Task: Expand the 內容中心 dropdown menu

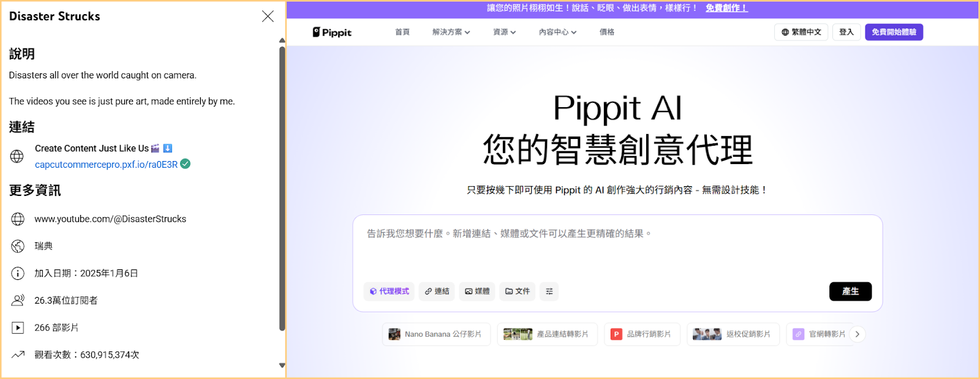Action: [x=557, y=32]
